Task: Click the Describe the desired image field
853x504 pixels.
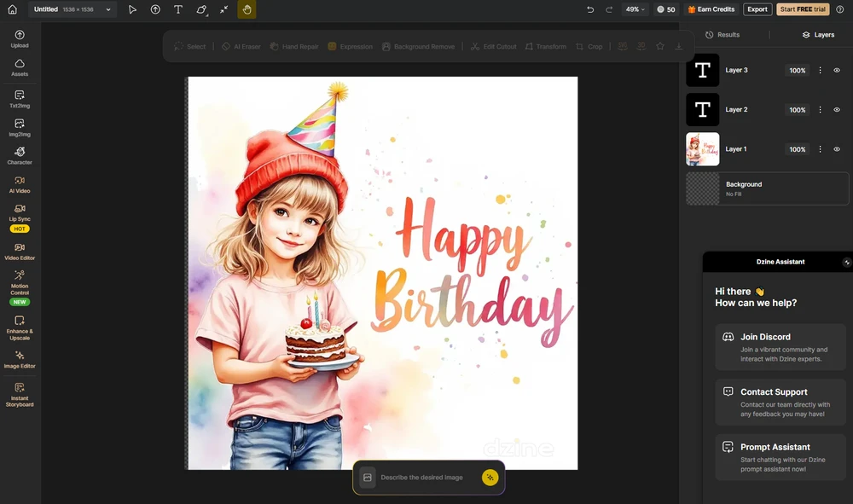Action: [422, 478]
